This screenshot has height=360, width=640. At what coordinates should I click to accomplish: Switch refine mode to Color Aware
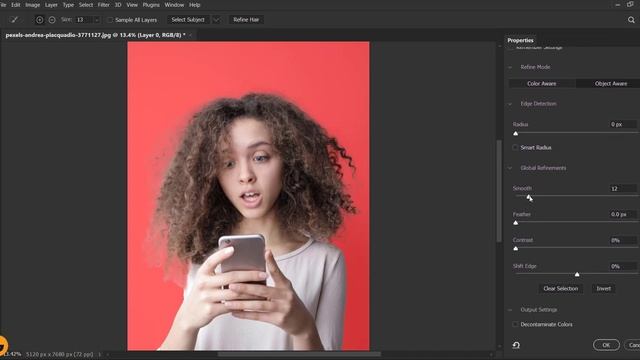(542, 83)
